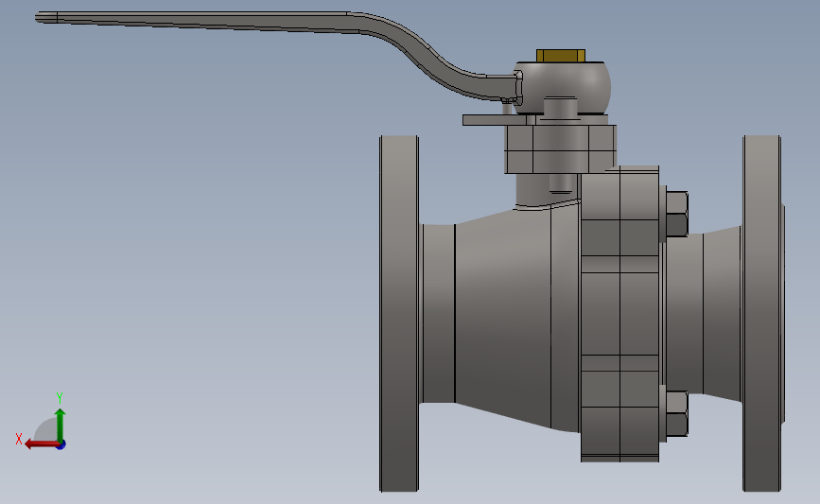Viewport: 820px width, 504px height.
Task: Select the upper hex bolt nut on body joint
Action: tap(676, 214)
